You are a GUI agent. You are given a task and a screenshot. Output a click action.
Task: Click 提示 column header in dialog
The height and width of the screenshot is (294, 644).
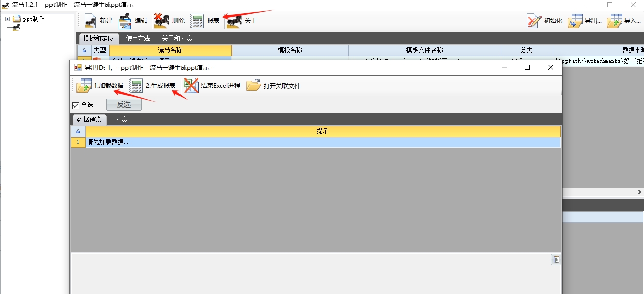(323, 131)
